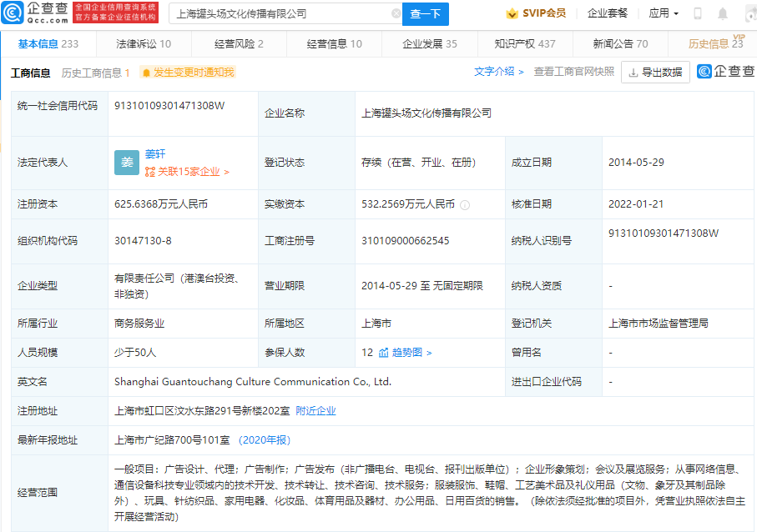
Task: Click the info icon beside 实缴资本 value
Action: pyautogui.click(x=465, y=204)
